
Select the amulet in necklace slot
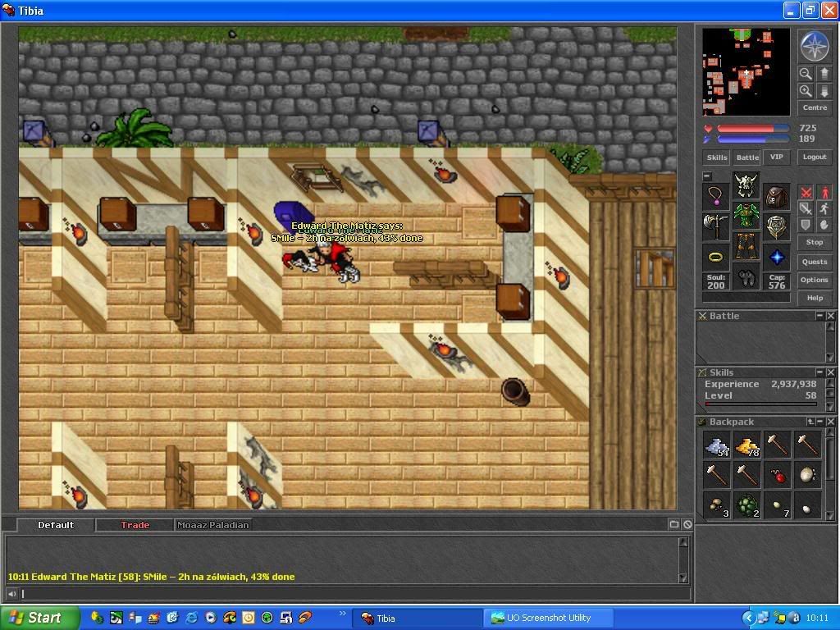click(x=715, y=197)
